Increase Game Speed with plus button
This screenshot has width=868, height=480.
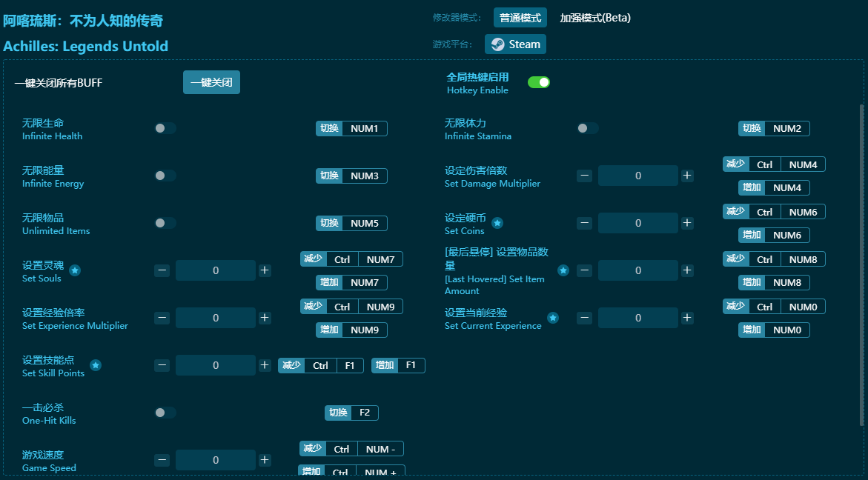[x=265, y=460]
